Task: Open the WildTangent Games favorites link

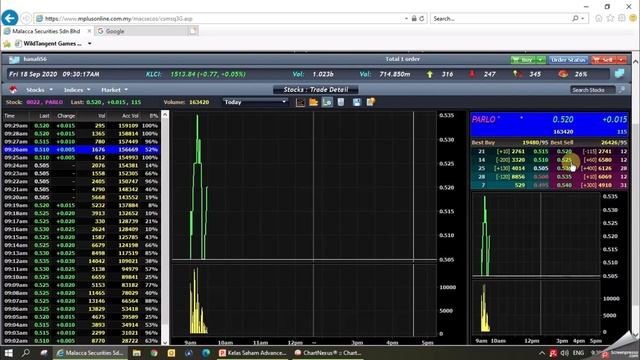Action: click(48, 44)
